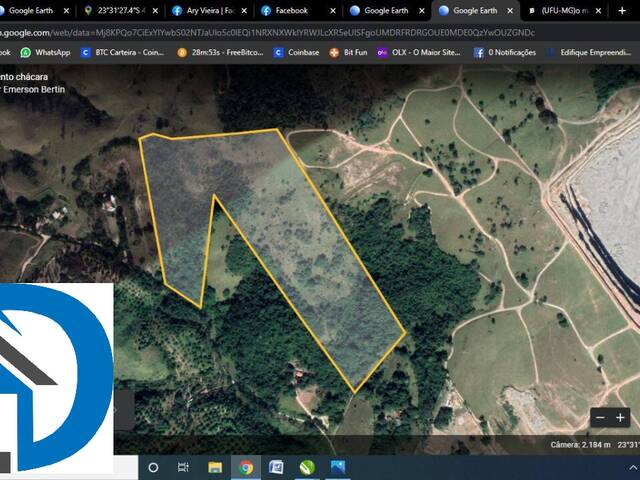Open the BTC Carteira bookmark
This screenshot has width=640, height=480.
[122, 52]
